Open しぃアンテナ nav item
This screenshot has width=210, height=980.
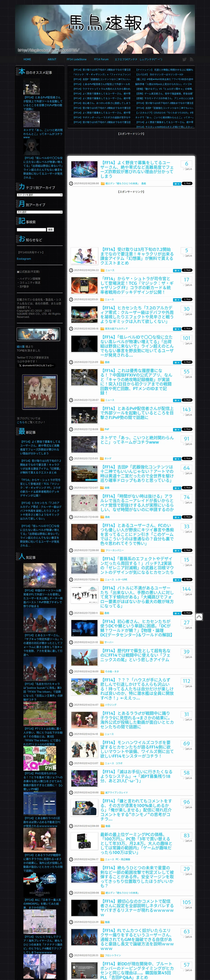[151, 59]
